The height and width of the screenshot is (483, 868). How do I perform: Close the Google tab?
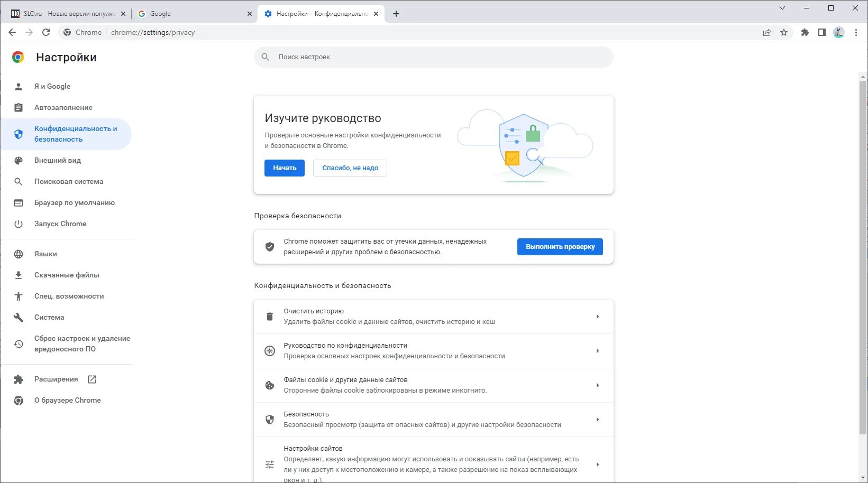[250, 14]
